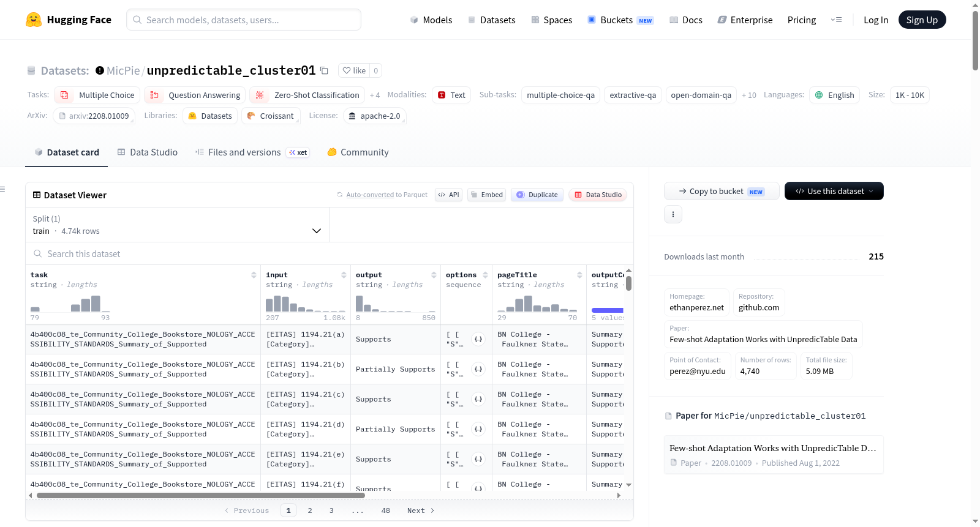Viewport: 980px width, 527px height.
Task: Click the Search this dataset field
Action: pos(330,253)
